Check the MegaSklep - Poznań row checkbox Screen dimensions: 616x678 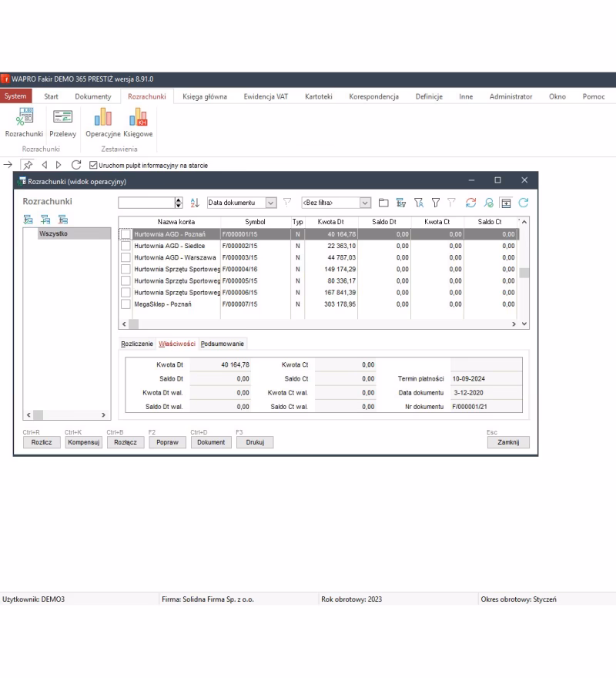coord(126,304)
